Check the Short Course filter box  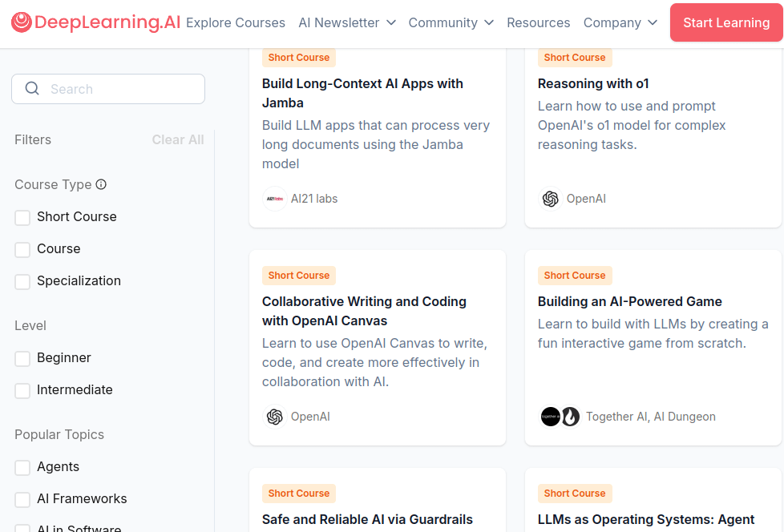click(x=22, y=217)
